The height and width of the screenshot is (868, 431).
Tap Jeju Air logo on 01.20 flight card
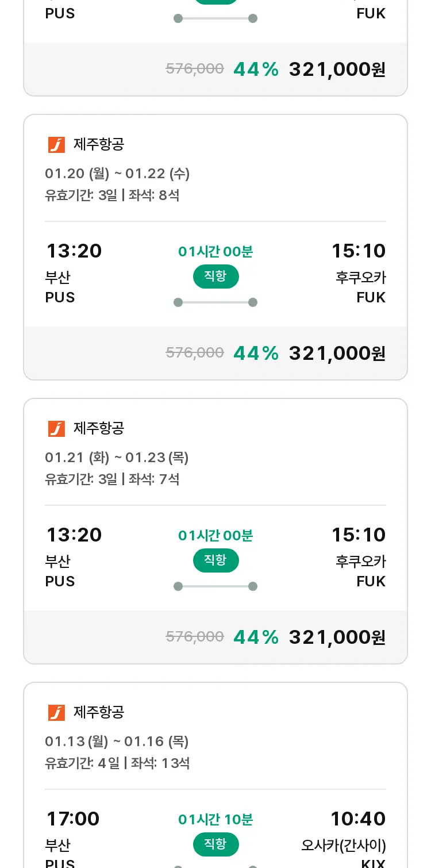(x=56, y=145)
